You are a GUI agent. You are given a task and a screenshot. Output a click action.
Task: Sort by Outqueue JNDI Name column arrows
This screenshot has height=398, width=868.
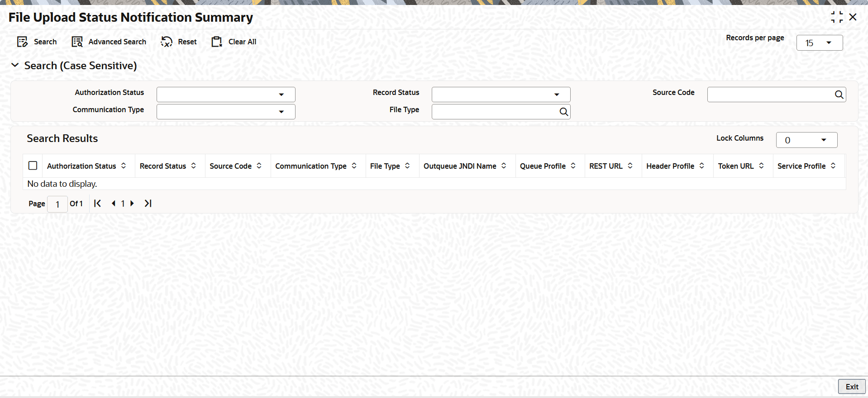coord(504,166)
